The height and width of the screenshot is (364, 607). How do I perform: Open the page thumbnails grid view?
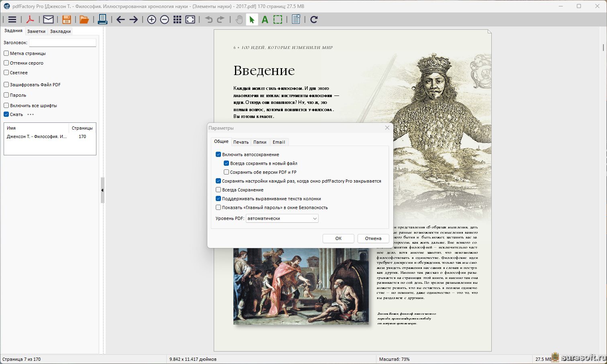point(177,20)
